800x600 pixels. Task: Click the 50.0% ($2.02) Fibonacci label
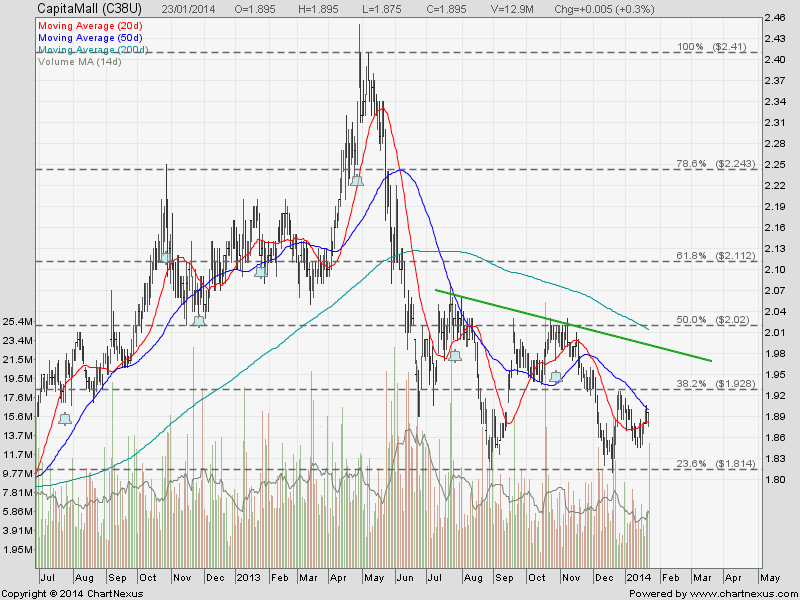coord(712,320)
